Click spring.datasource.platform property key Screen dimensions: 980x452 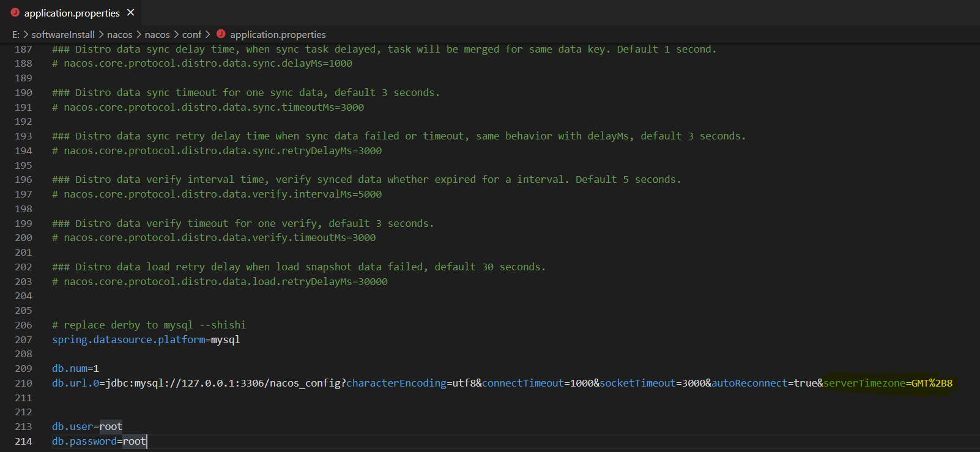coord(128,340)
